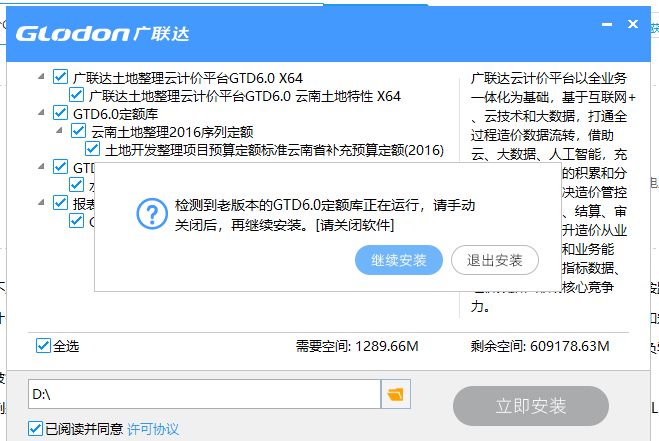Click the install path field showing D:\

point(204,394)
